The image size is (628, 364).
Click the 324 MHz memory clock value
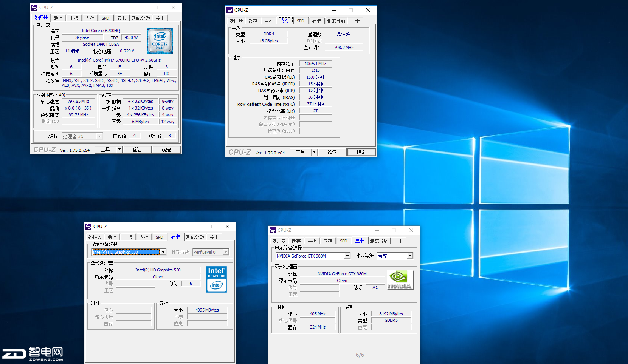coord(318,327)
